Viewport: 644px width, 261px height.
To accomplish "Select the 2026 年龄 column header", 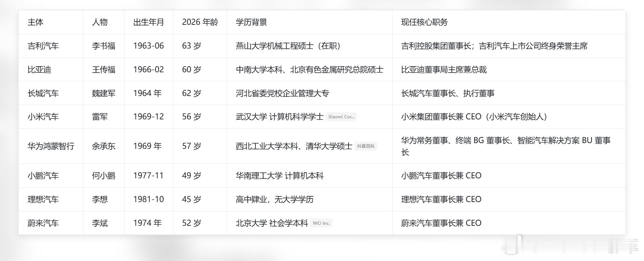I will 200,22.
